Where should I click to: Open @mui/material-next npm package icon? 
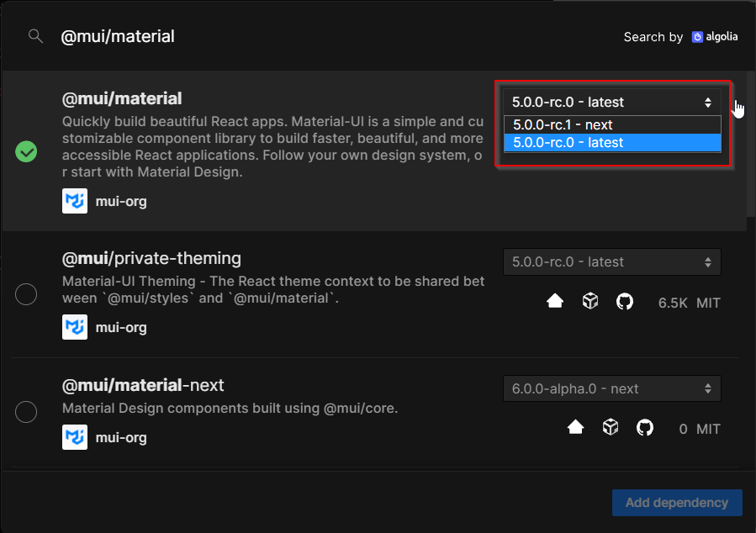(x=611, y=427)
